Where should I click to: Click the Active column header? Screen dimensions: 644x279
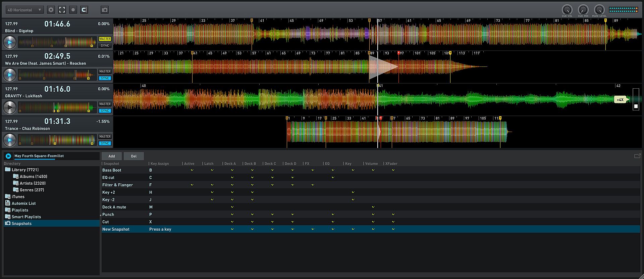[x=189, y=164]
